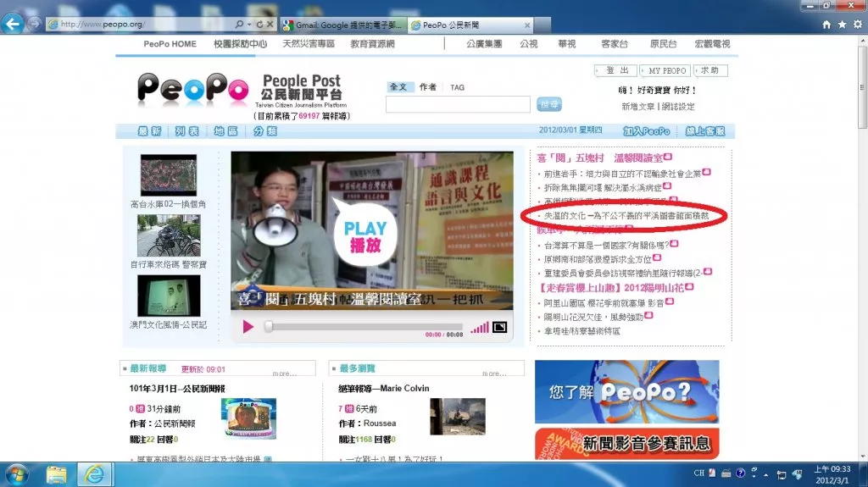This screenshot has height=487, width=868.
Task: Click the 您了解PeoPo? banner
Action: pos(626,392)
